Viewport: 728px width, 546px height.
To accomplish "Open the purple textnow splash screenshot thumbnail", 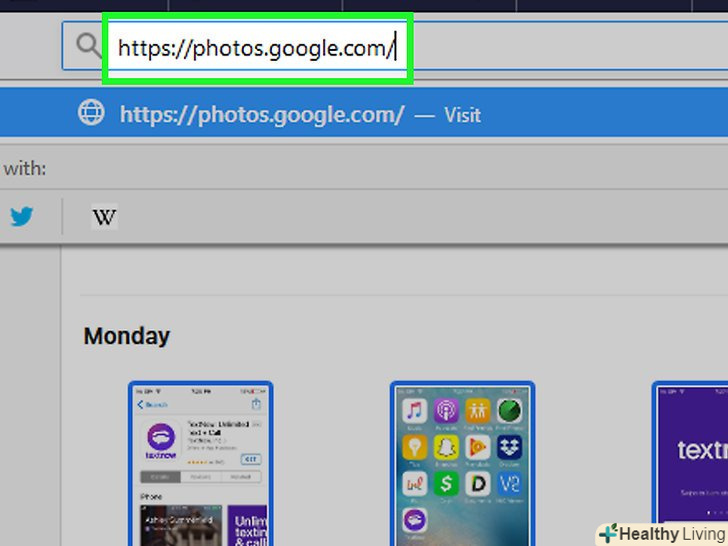I will pyautogui.click(x=690, y=463).
